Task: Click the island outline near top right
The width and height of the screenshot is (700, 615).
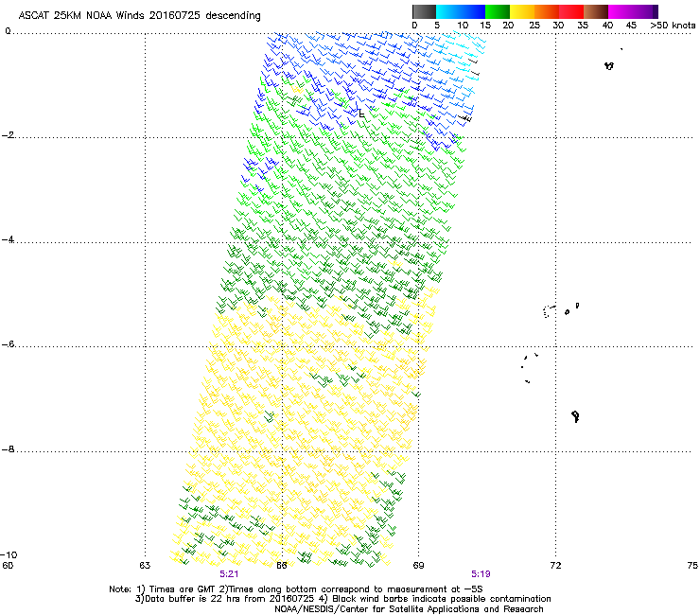Action: [609, 65]
